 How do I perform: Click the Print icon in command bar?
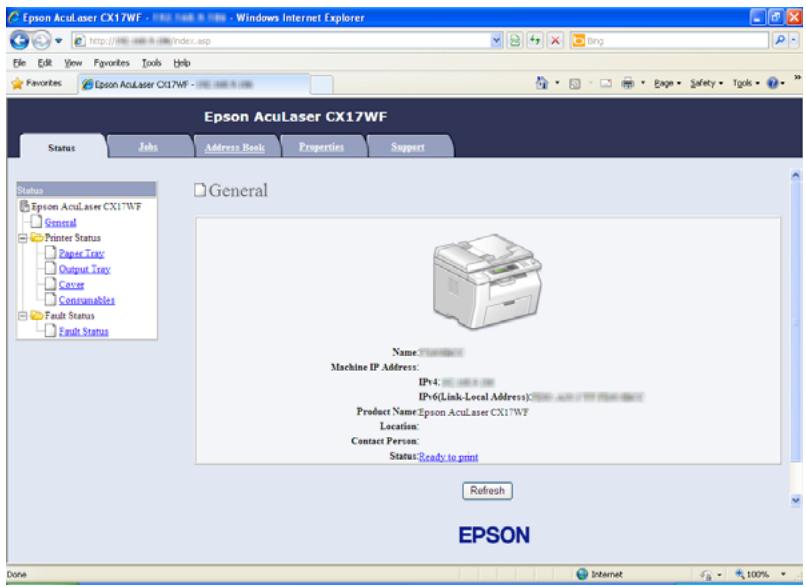pyautogui.click(x=628, y=83)
